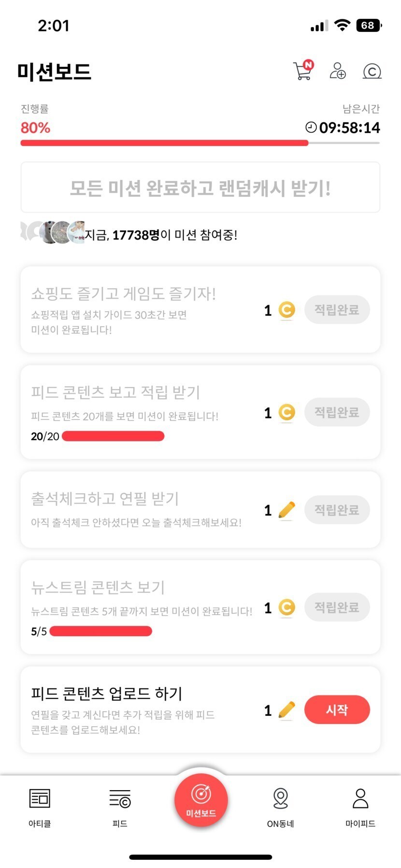Tap pencil icon on 출석체크하고 연필 받기
Image resolution: width=401 pixels, height=868 pixels.
pos(286,510)
